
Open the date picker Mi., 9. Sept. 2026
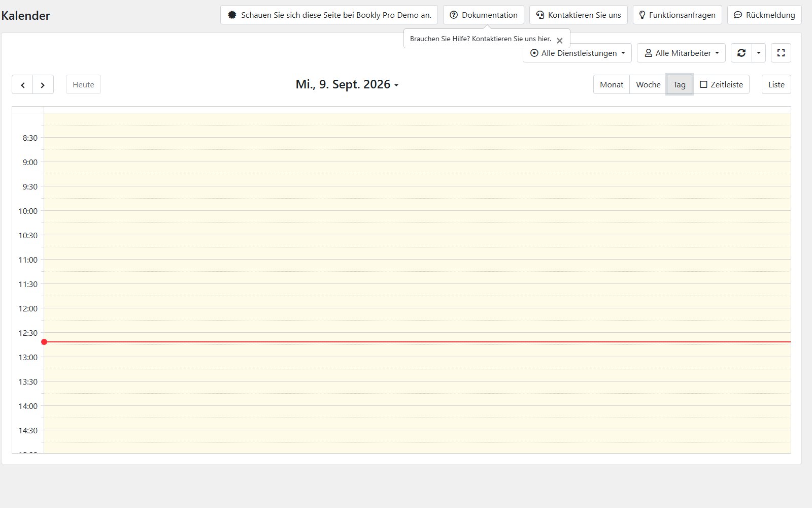point(347,84)
